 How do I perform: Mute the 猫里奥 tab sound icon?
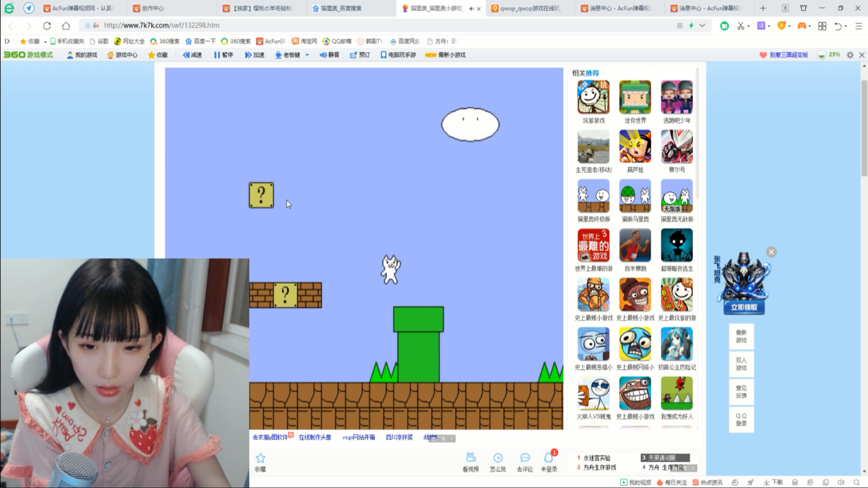tap(471, 9)
